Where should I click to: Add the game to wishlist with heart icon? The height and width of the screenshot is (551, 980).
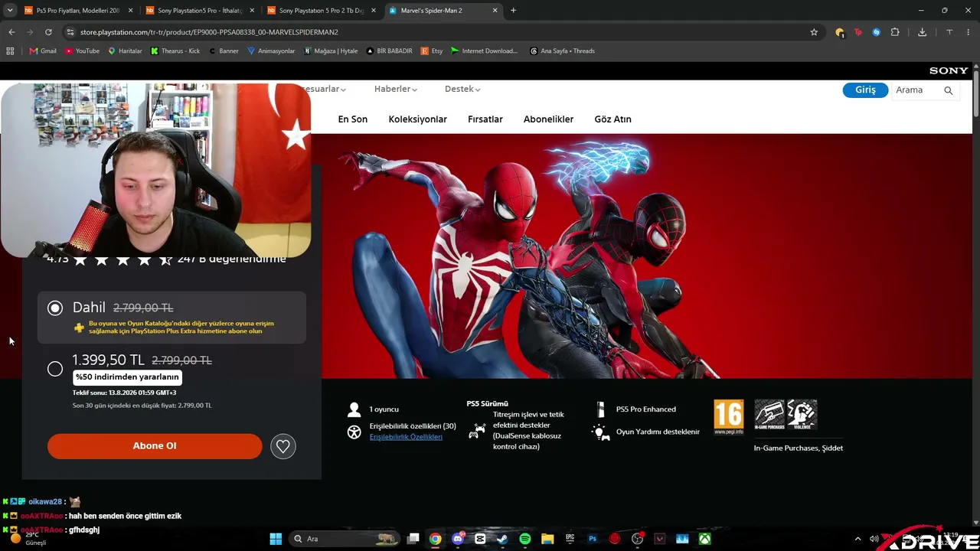[x=283, y=446]
